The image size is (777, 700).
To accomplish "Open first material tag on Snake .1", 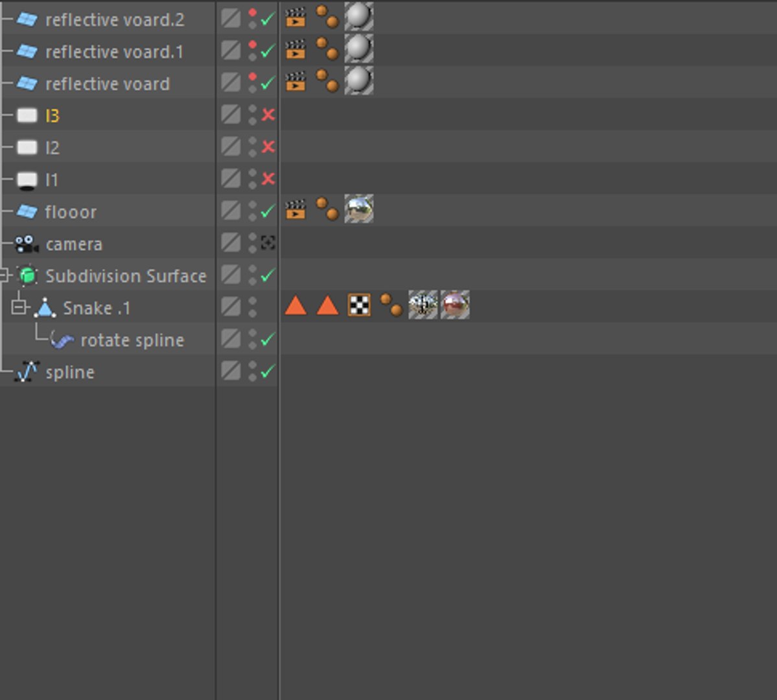I will click(423, 305).
